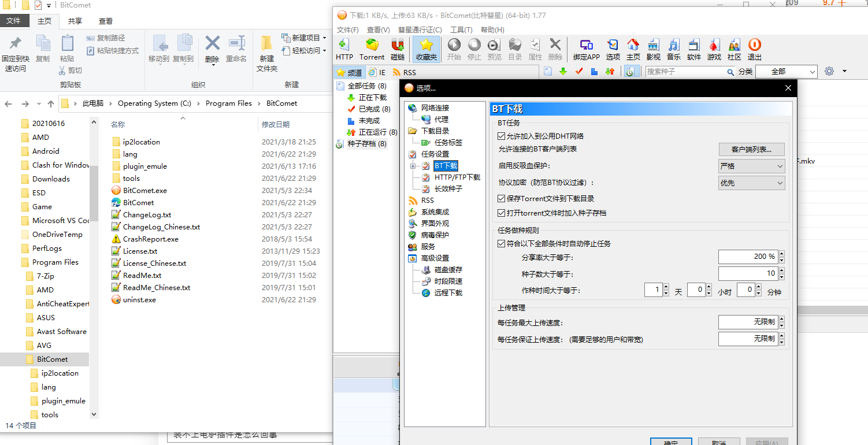This screenshot has height=445, width=868.
Task: Click the 主页 home icon
Action: [633, 50]
